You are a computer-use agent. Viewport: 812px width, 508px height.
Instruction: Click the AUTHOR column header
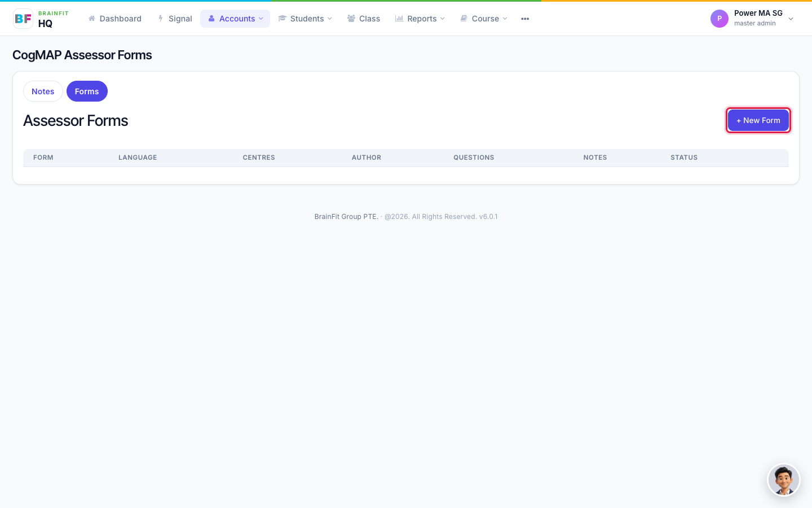tap(367, 157)
